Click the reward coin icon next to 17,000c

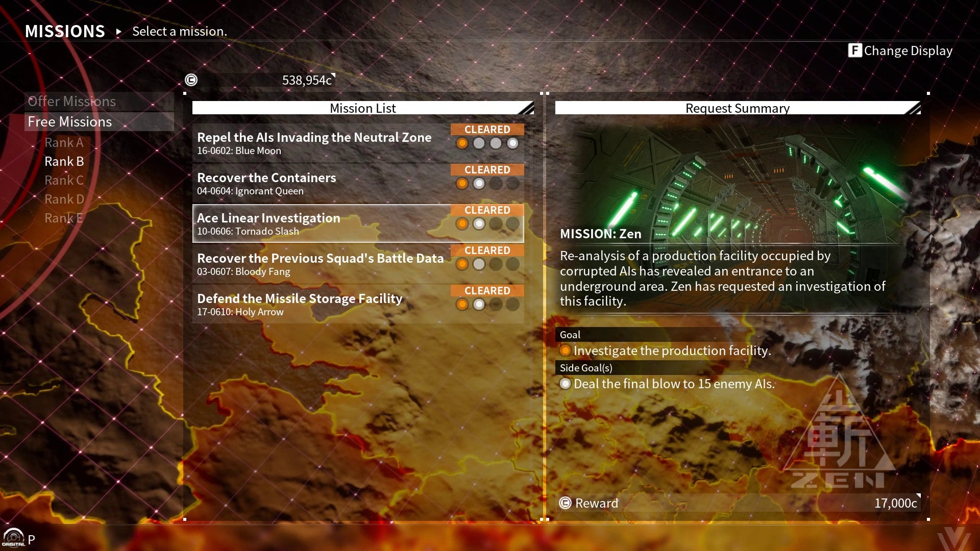(x=565, y=503)
